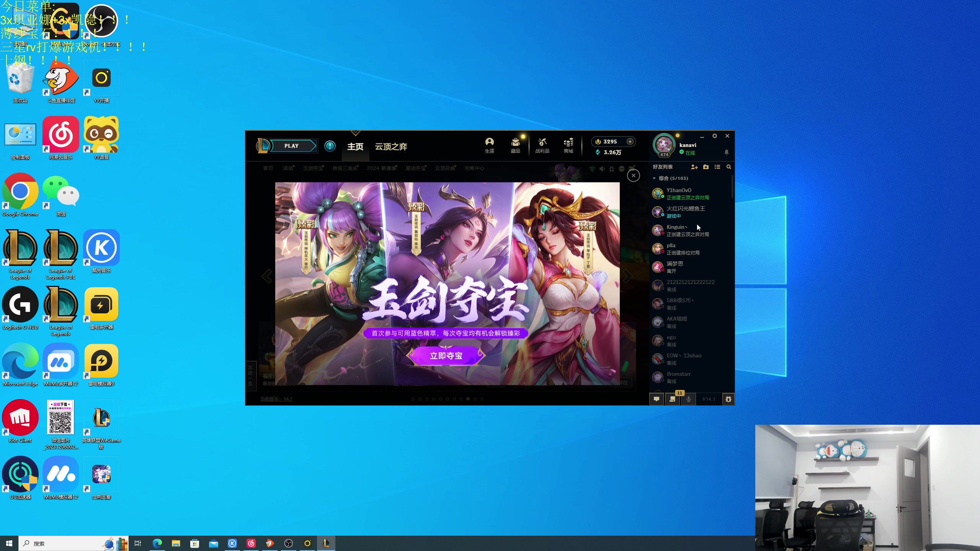Create a new friends folder
Screen dimensions: 980x551
click(706, 167)
